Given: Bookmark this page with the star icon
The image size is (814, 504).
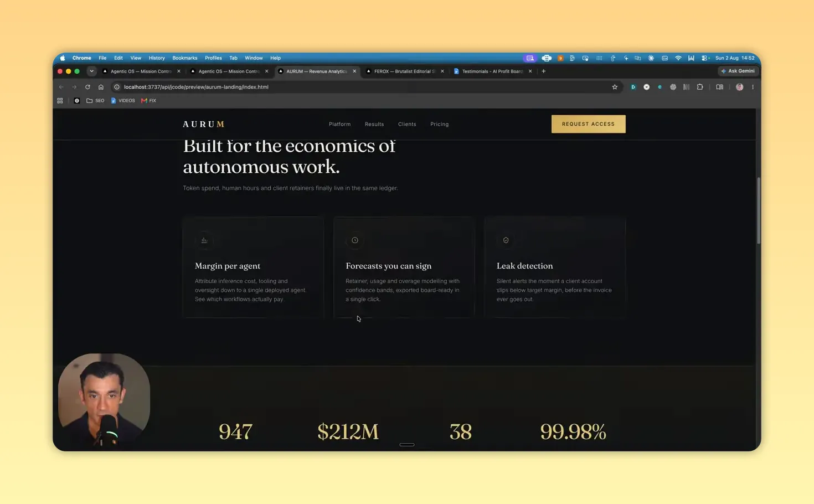Looking at the screenshot, I should click(615, 87).
